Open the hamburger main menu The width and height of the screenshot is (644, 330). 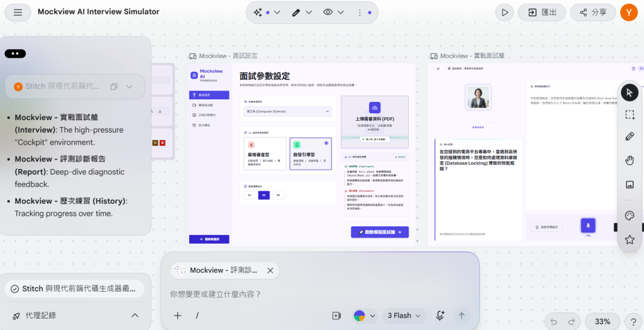point(18,13)
